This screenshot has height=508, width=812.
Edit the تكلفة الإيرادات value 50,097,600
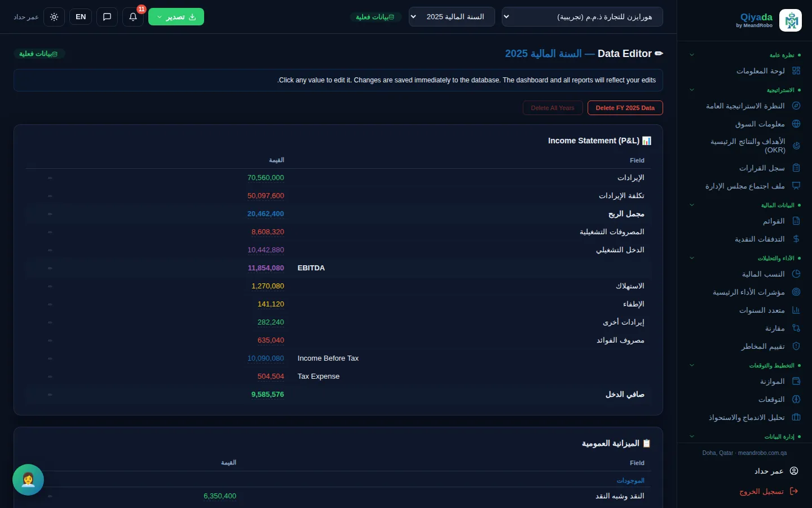pyautogui.click(x=266, y=196)
